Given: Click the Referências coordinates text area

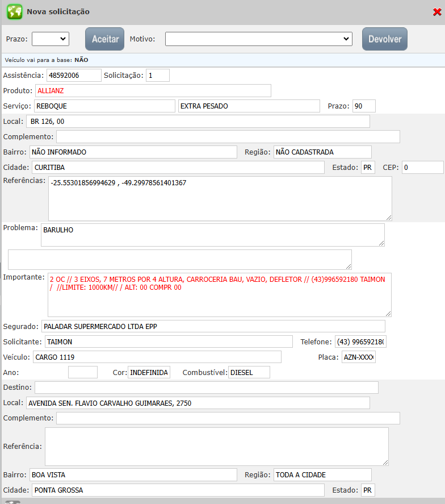Looking at the screenshot, I should (220, 198).
